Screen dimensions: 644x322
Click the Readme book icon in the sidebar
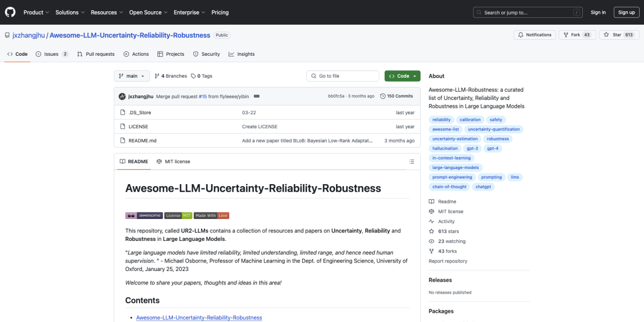[431, 201]
